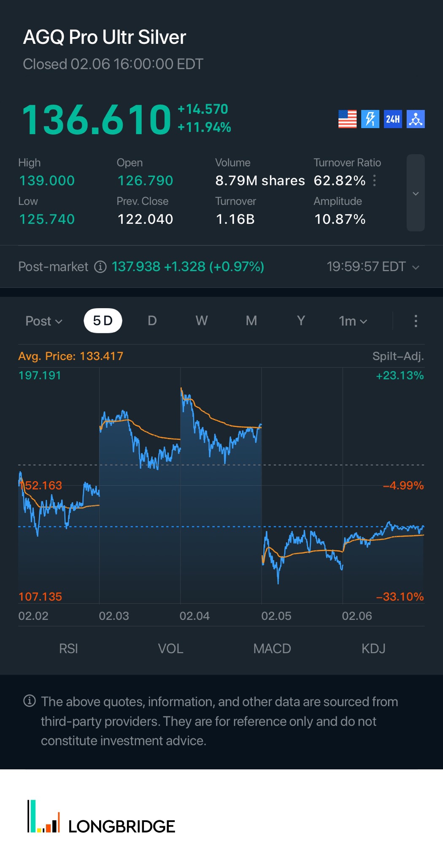Screen dimensions: 443x868
Task: Tap the disclaimer info icon
Action: click(x=30, y=701)
